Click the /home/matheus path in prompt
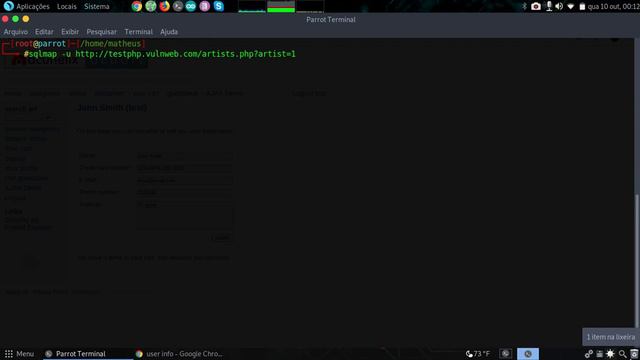This screenshot has height=360, width=640. (111, 44)
